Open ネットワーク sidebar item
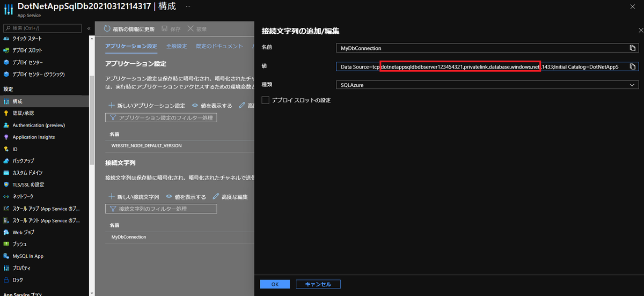This screenshot has height=296, width=644. 23,197
